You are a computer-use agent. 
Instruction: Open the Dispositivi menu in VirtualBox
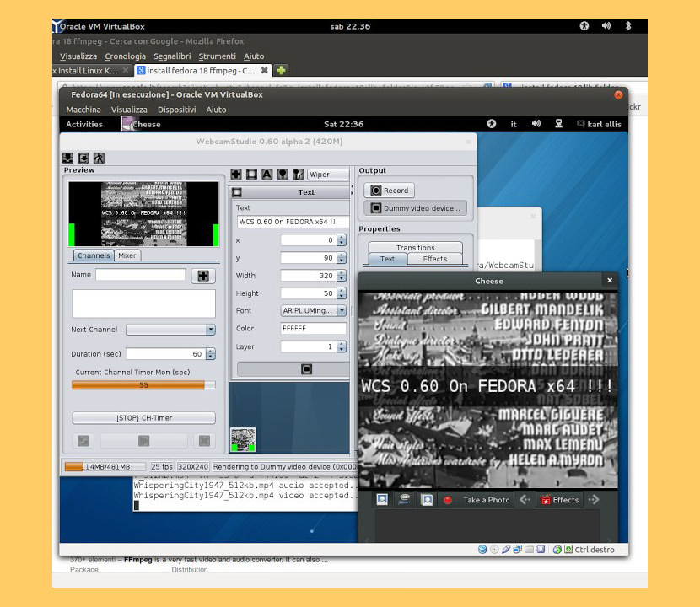click(x=176, y=110)
